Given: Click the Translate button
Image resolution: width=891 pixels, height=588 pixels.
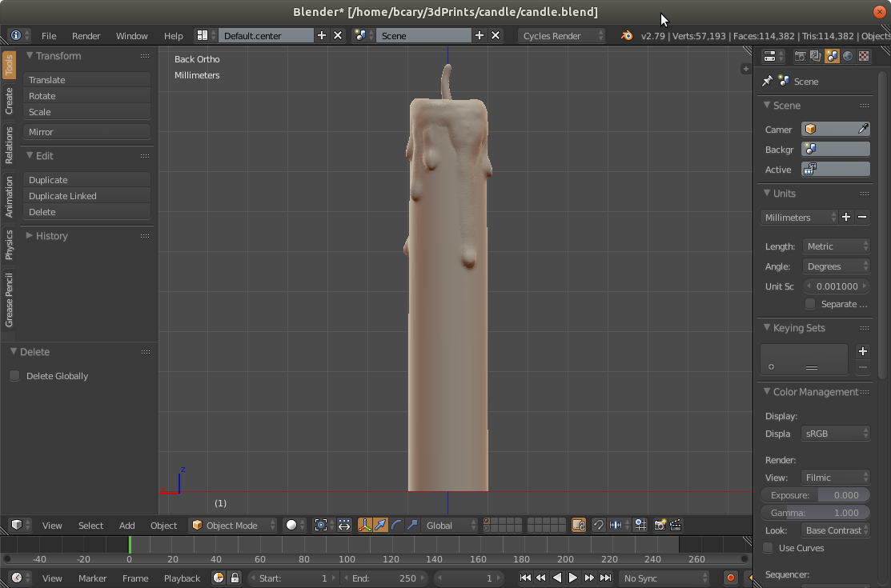Looking at the screenshot, I should click(x=87, y=79).
